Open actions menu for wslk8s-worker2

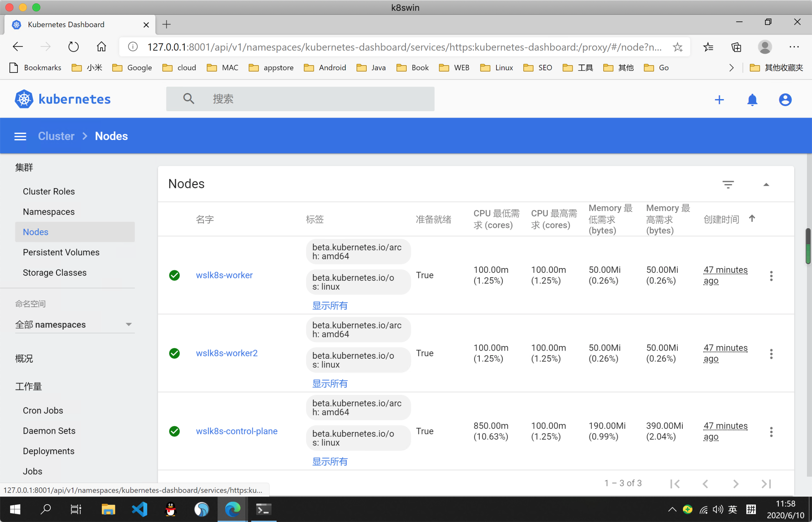tap(771, 353)
